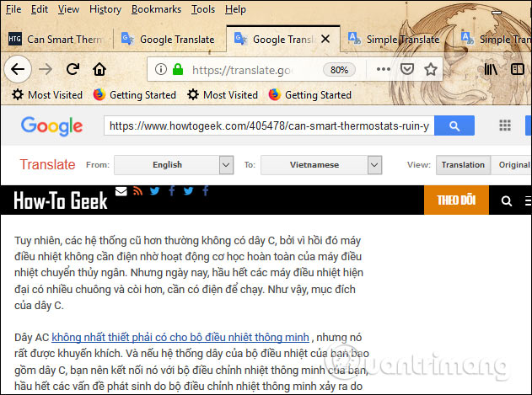Viewport: 532px width, 395px height.
Task: Open How-To Geek site search magnifier
Action: click(507, 201)
